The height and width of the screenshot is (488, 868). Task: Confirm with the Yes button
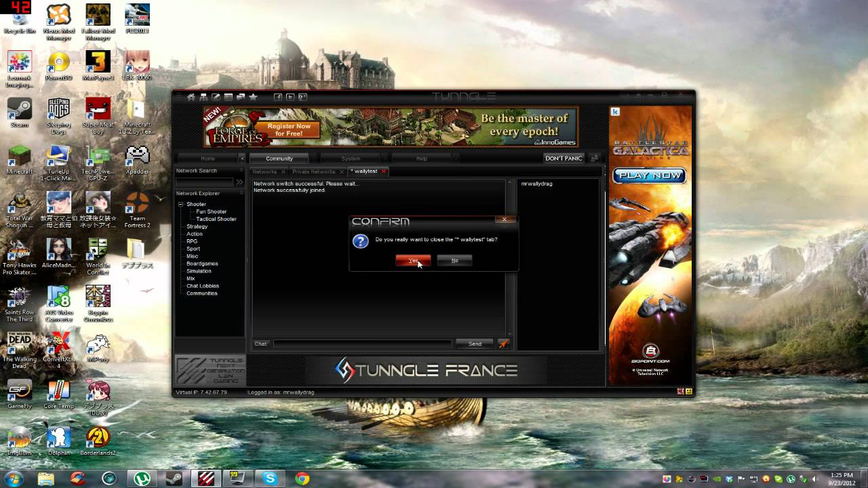click(x=413, y=260)
